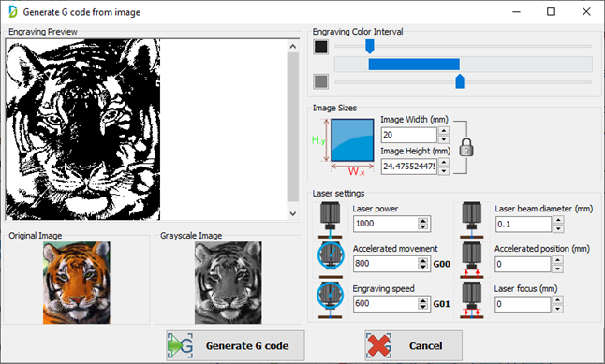The height and width of the screenshot is (364, 605).
Task: Click the Grayscale Image tiger thumbnail
Action: point(228,283)
